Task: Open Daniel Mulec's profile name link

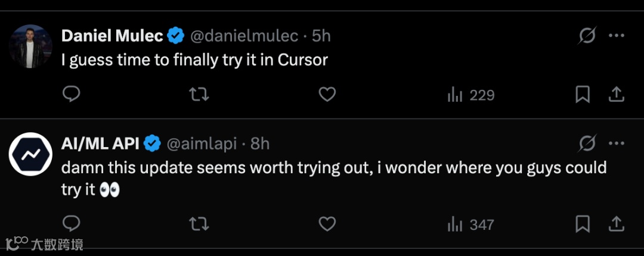Action: click(x=112, y=36)
